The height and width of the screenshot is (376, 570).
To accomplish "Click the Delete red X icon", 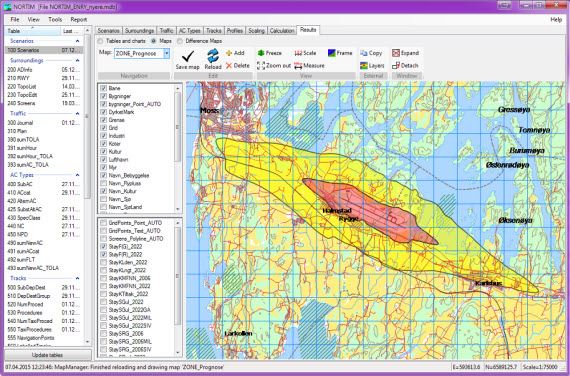I will pyautogui.click(x=229, y=65).
